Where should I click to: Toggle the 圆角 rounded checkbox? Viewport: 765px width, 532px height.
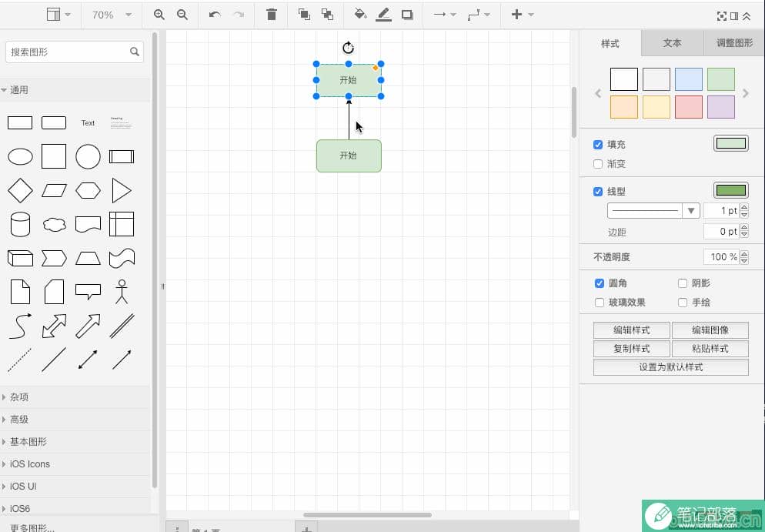600,283
